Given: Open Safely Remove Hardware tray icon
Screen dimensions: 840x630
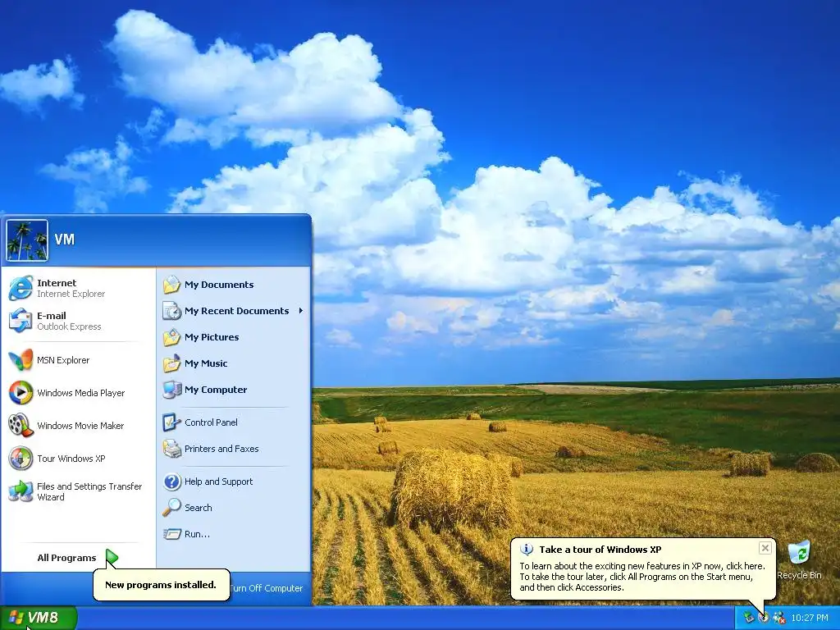Looking at the screenshot, I should [x=748, y=618].
